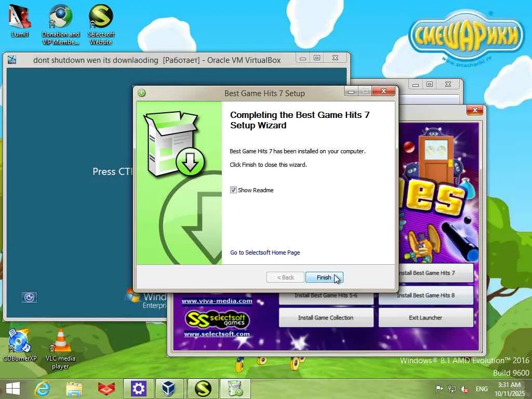Close the Best Game Hits 7 Setup dialog

coord(383,91)
